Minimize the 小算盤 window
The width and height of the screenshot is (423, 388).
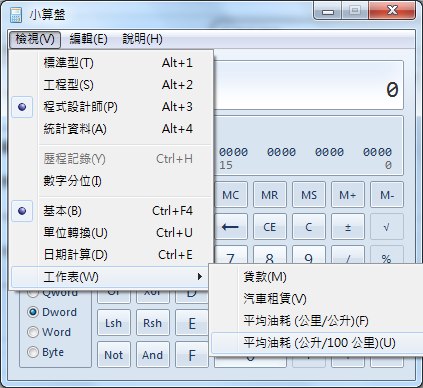[328, 12]
